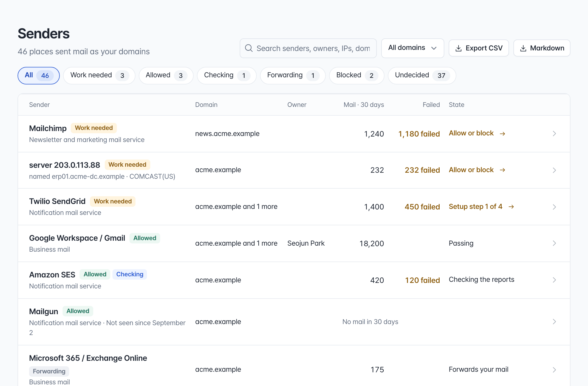This screenshot has width=588, height=386.
Task: Click the owner Seojun Park
Action: (x=306, y=243)
